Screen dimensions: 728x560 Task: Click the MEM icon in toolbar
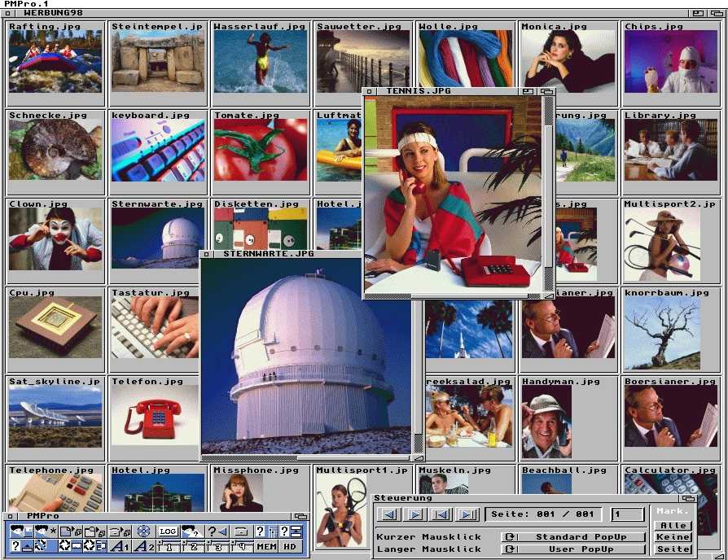click(266, 546)
